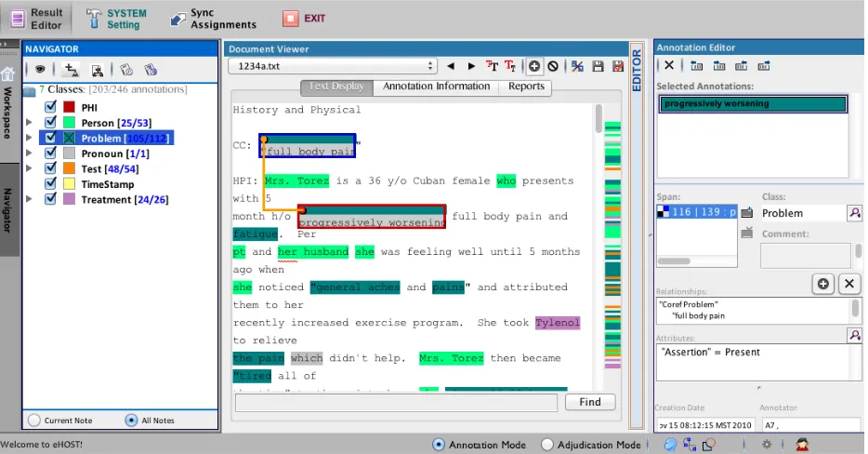Screen dimensions: 868x454
Task: Select Annotation Mode radio button
Action: [x=438, y=445]
